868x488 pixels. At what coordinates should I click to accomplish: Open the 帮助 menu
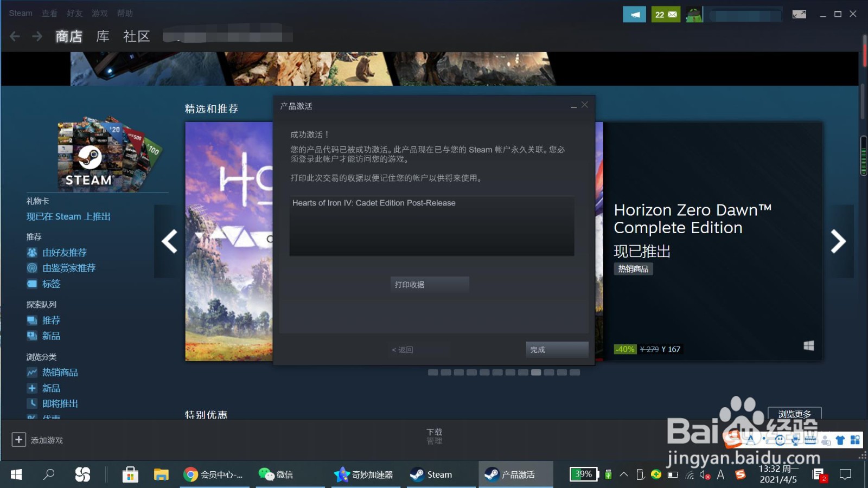coord(124,13)
